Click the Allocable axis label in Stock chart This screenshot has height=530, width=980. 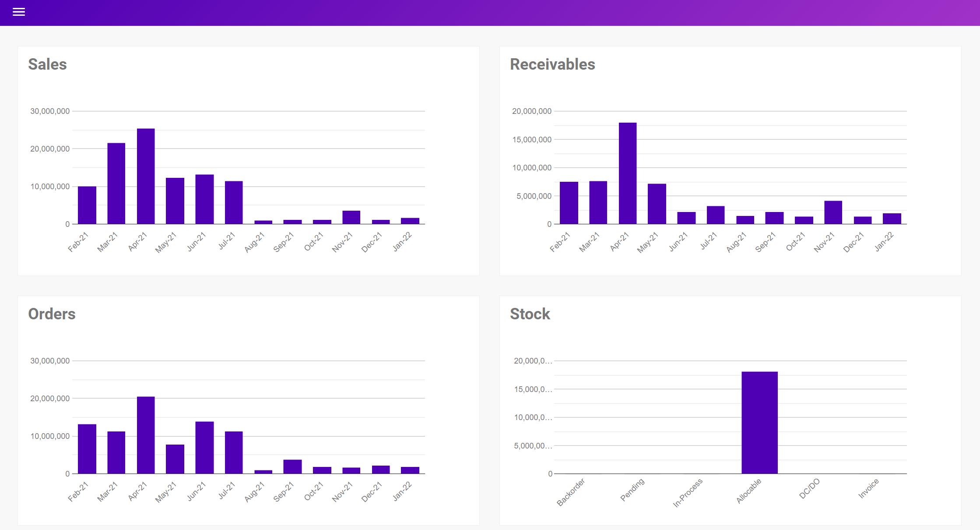coord(749,491)
